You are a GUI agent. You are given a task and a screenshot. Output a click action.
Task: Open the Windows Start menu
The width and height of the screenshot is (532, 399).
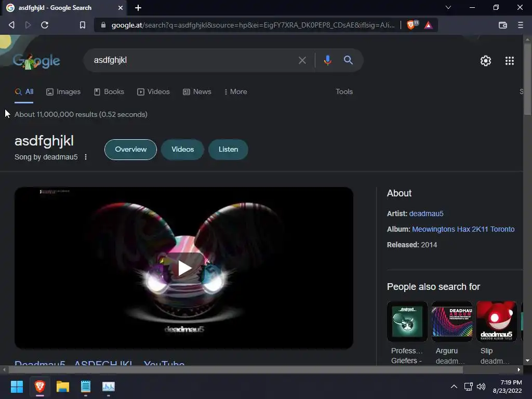coord(17,387)
